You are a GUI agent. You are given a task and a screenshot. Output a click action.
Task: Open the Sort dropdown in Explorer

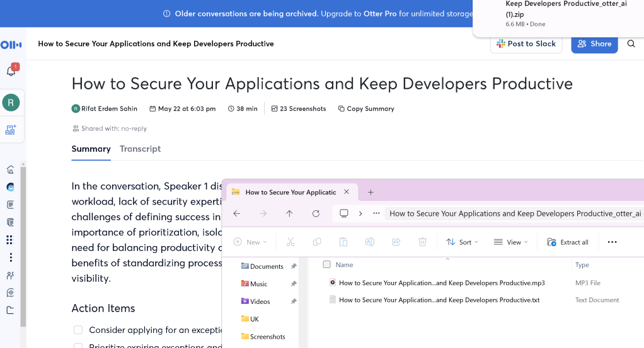pyautogui.click(x=462, y=242)
